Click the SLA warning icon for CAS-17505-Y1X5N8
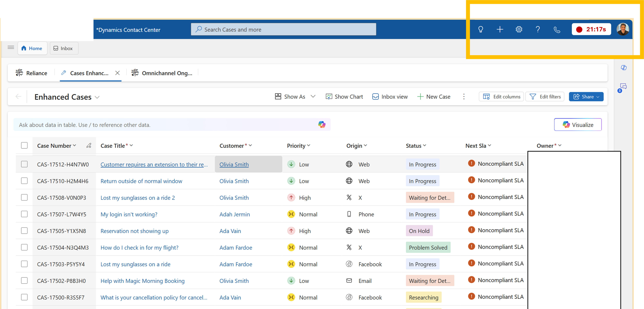This screenshot has width=644, height=309. coord(471,230)
